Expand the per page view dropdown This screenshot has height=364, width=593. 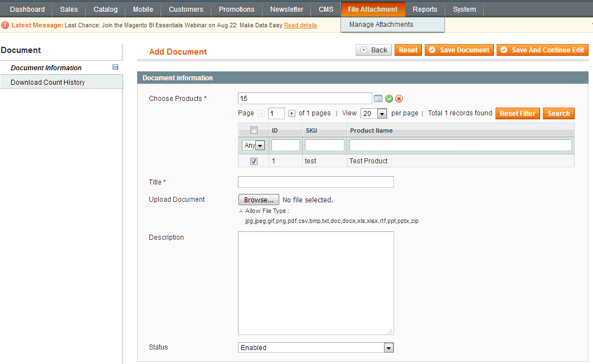382,114
